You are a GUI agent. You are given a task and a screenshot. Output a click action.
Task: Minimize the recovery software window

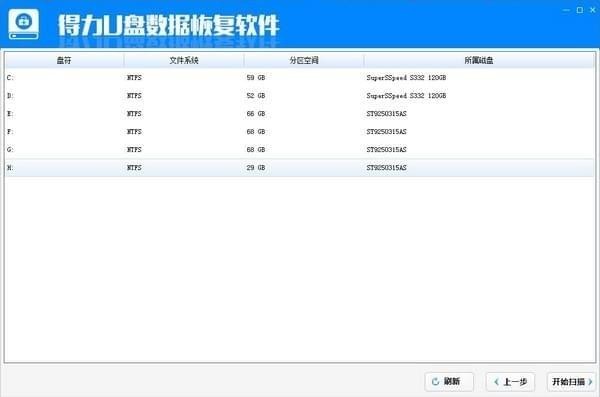click(x=566, y=10)
